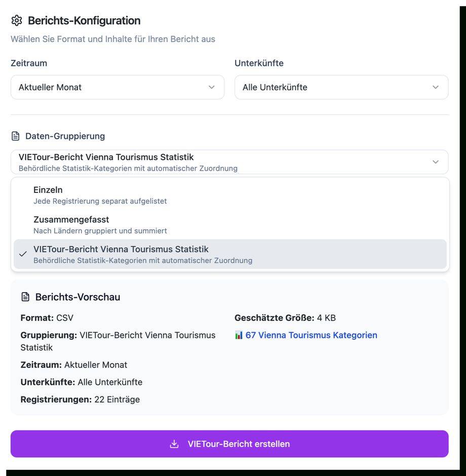Image resolution: width=466 pixels, height=476 pixels.
Task: Click the bar chart emoji icon
Action: click(239, 335)
